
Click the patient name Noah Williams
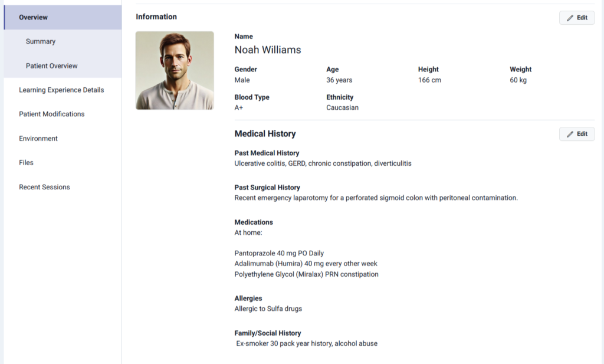point(268,50)
